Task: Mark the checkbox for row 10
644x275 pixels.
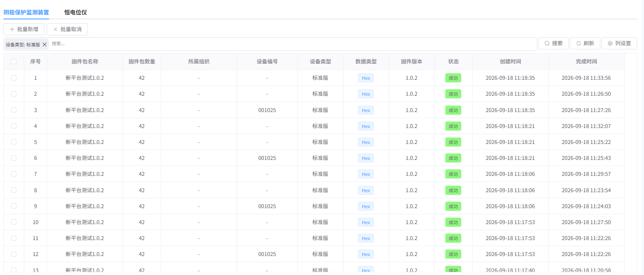Action: tap(14, 222)
